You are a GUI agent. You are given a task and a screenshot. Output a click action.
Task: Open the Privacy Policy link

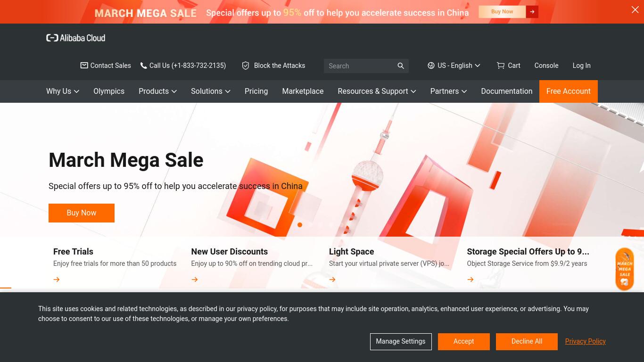[x=586, y=341]
